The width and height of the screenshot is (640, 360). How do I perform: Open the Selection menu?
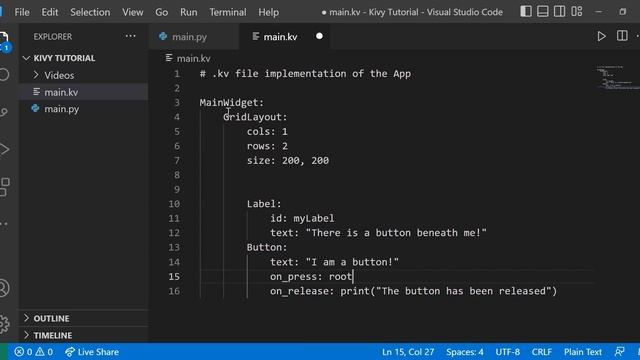[90, 12]
